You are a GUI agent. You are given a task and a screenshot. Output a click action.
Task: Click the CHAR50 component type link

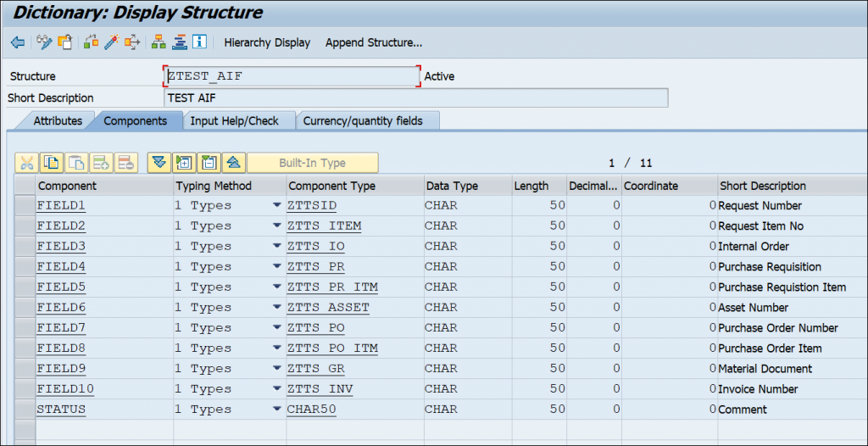click(x=312, y=410)
